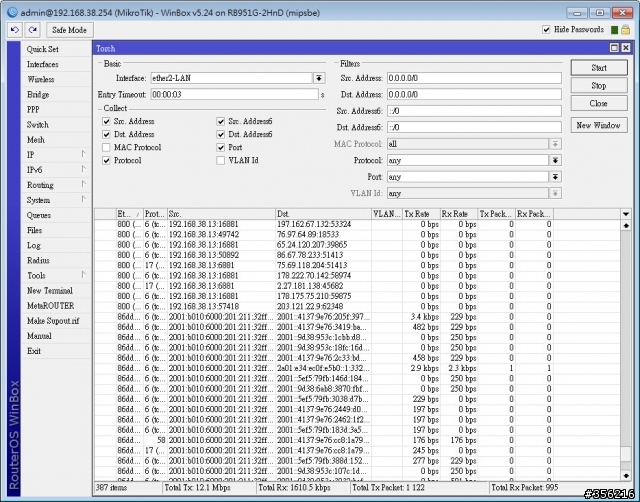Open the Files menu item

(56, 230)
